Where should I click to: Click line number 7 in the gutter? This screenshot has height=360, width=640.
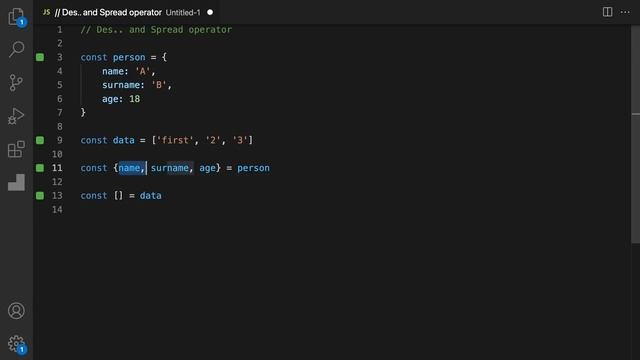point(60,113)
